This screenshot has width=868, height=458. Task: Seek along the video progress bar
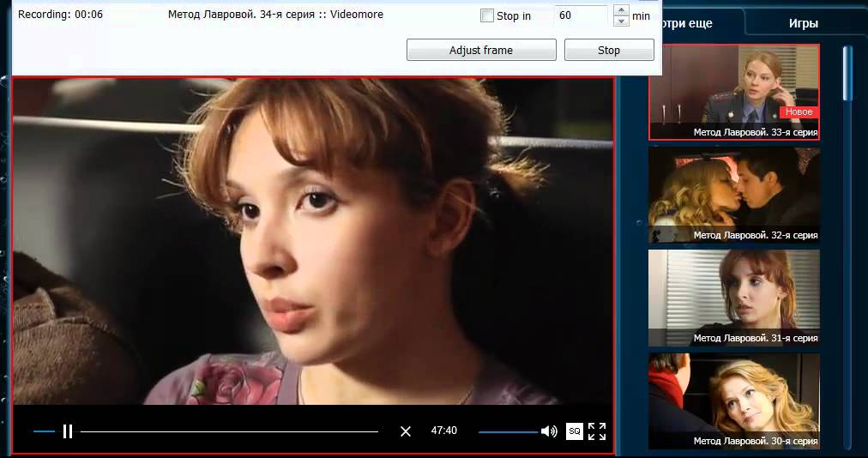click(x=229, y=431)
